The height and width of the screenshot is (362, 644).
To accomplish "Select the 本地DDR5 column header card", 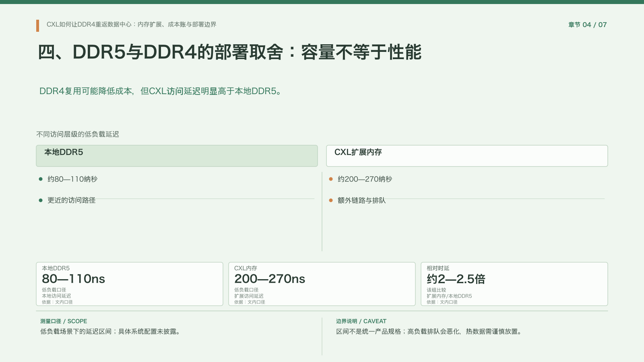I will click(177, 156).
